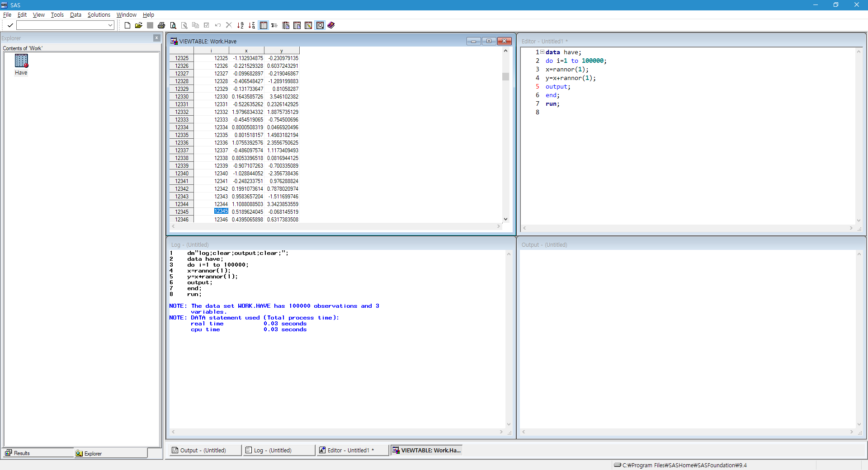868x470 pixels.
Task: Switch to Form View toolbar icon
Action: [274, 25]
